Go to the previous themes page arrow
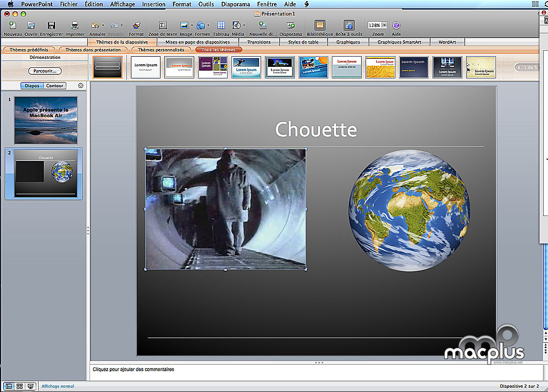Viewport: 548px width, 392px height. pos(519,67)
